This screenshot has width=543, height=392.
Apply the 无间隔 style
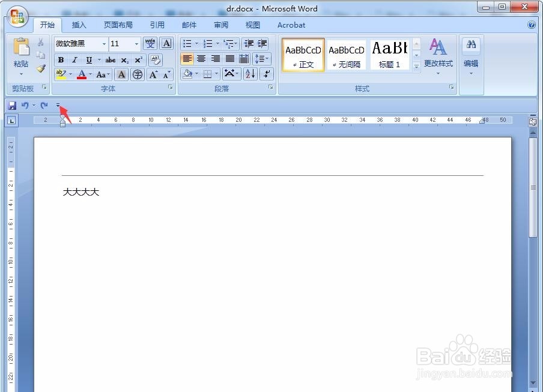(347, 55)
